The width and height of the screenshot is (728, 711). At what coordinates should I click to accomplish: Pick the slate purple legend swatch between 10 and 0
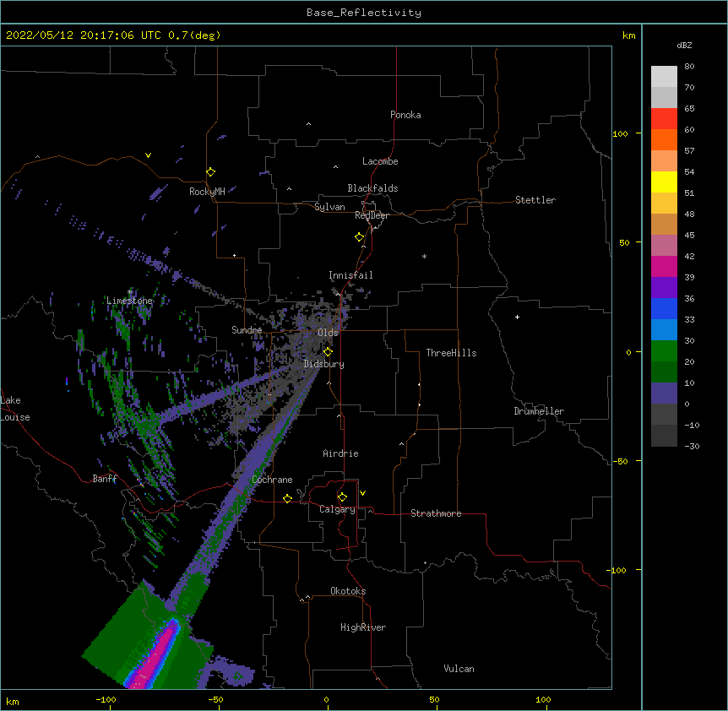click(x=664, y=393)
